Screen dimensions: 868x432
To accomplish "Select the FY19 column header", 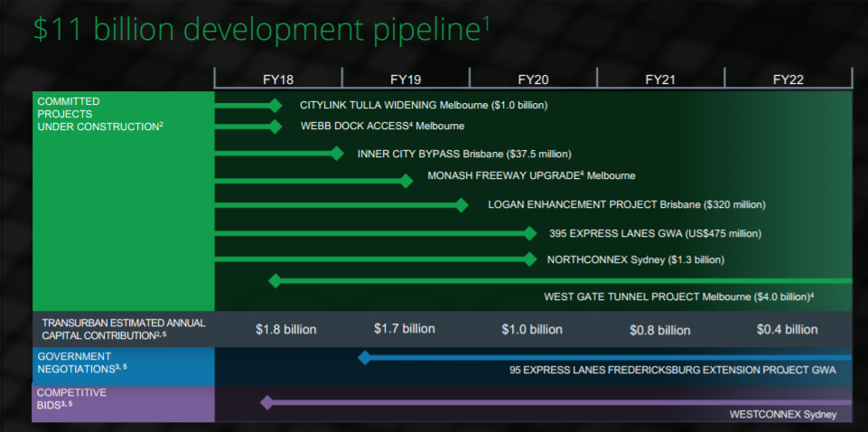I will pos(406,80).
